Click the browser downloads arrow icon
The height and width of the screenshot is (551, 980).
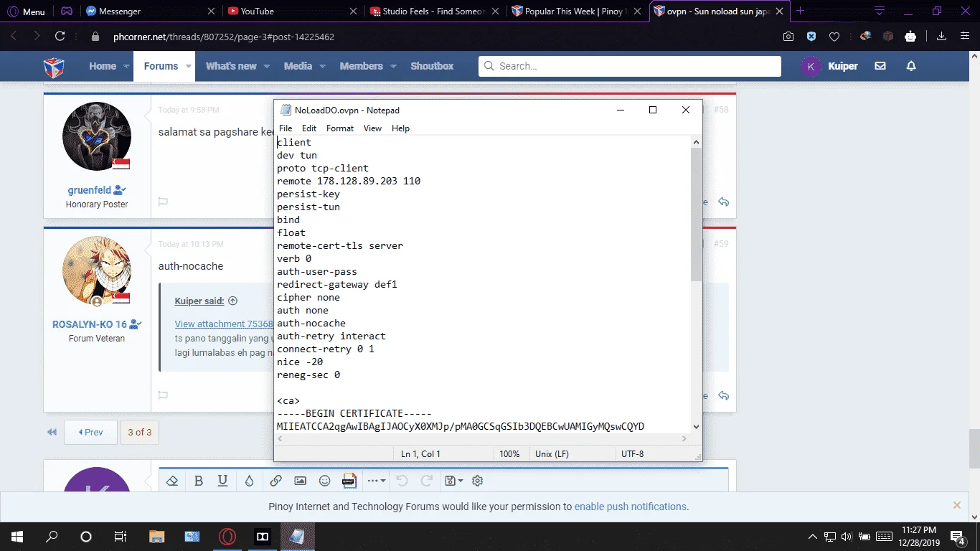pyautogui.click(x=942, y=37)
